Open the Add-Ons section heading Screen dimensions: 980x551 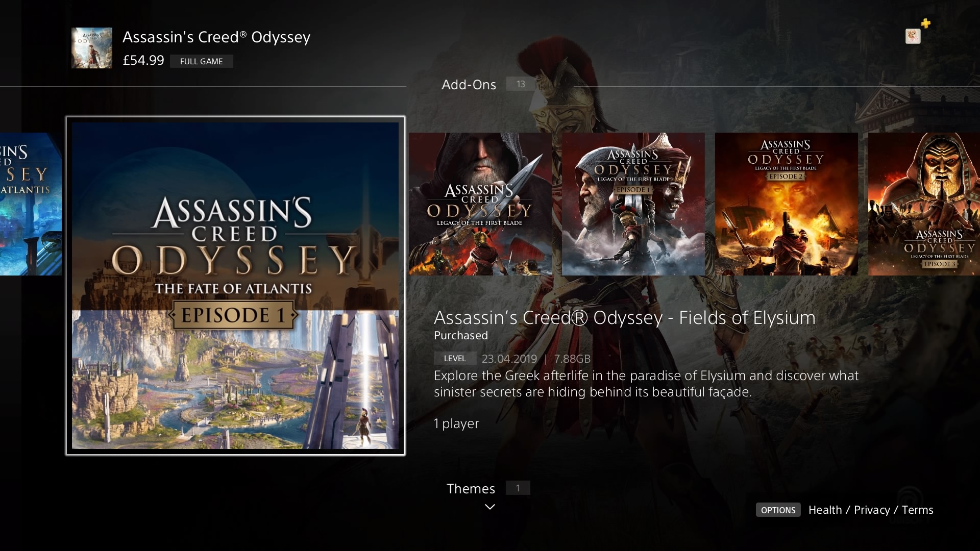(469, 85)
